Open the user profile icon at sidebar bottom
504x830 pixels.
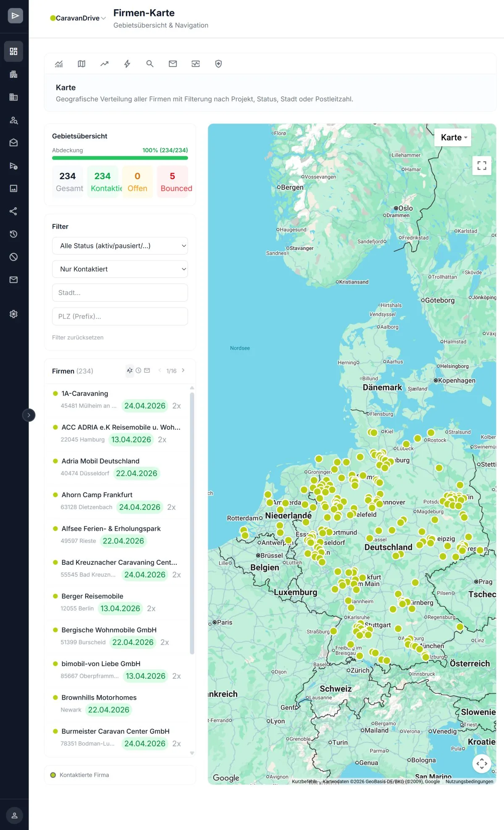click(x=14, y=815)
